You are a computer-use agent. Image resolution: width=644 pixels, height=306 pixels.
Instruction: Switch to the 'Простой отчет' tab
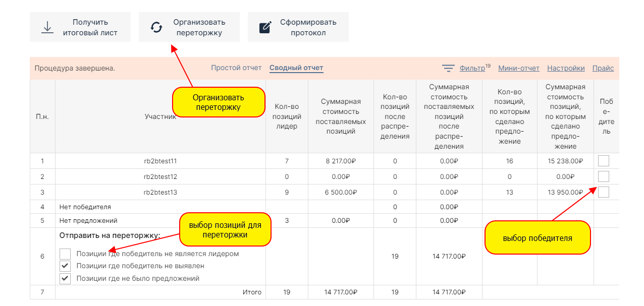coord(236,68)
